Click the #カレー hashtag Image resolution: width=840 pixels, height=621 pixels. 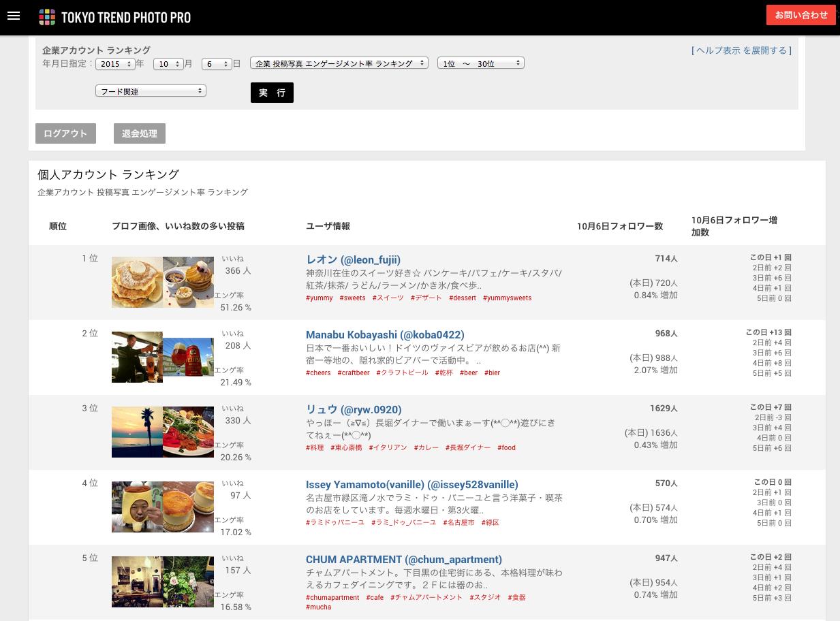pos(426,448)
